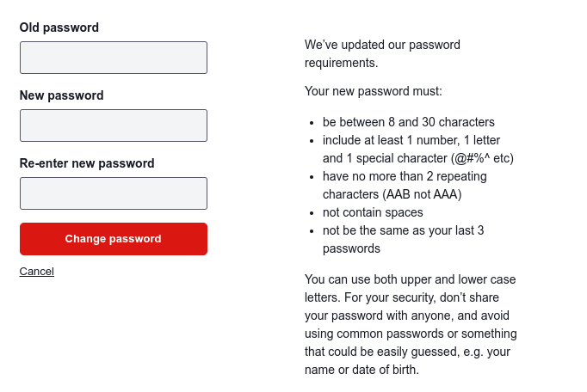
Task: Click the "We've updated our password requirements" notice
Action: 382,53
